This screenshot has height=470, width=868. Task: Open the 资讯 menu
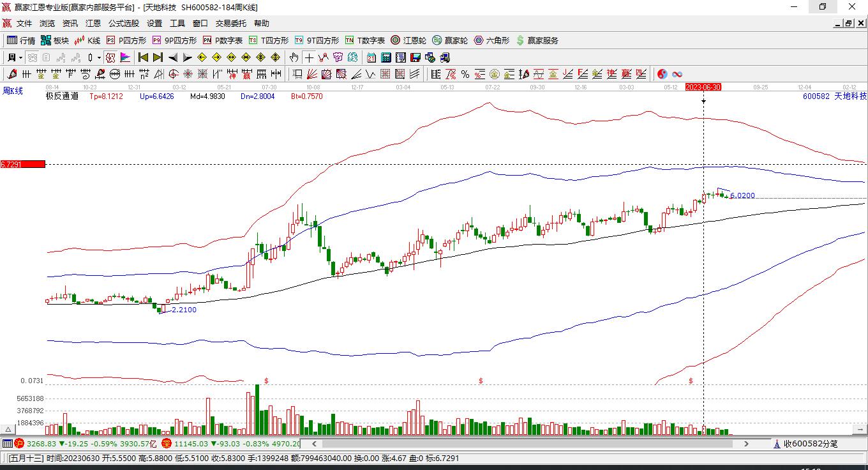point(70,24)
